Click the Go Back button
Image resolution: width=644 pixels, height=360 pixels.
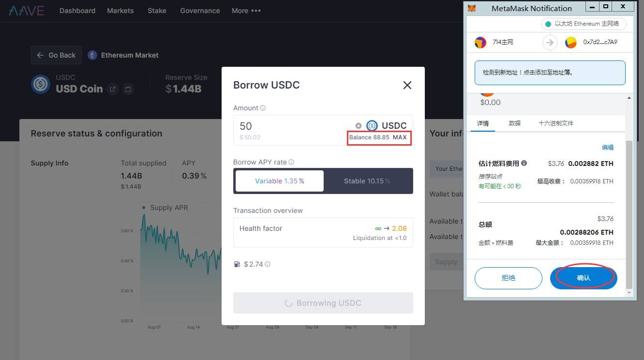coord(56,55)
